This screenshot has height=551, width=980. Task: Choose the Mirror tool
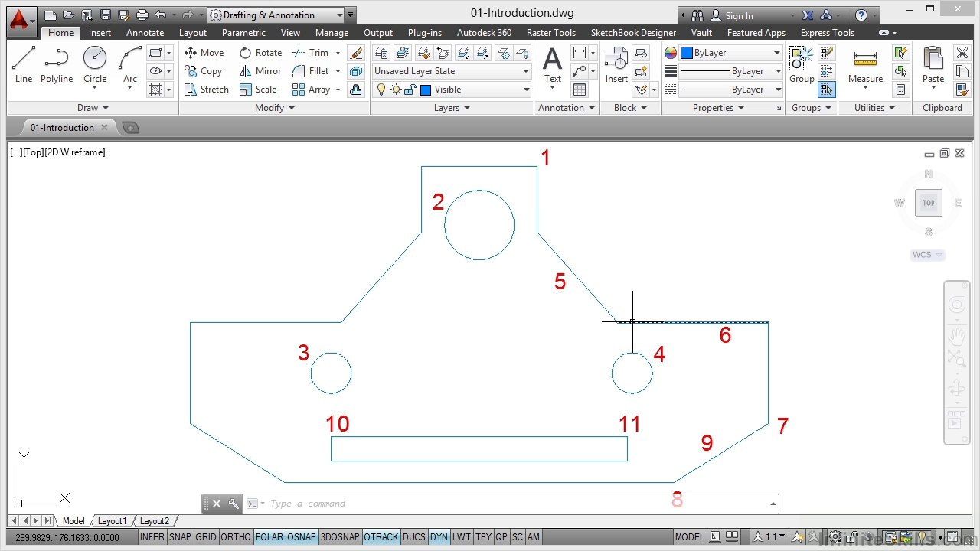pyautogui.click(x=260, y=71)
